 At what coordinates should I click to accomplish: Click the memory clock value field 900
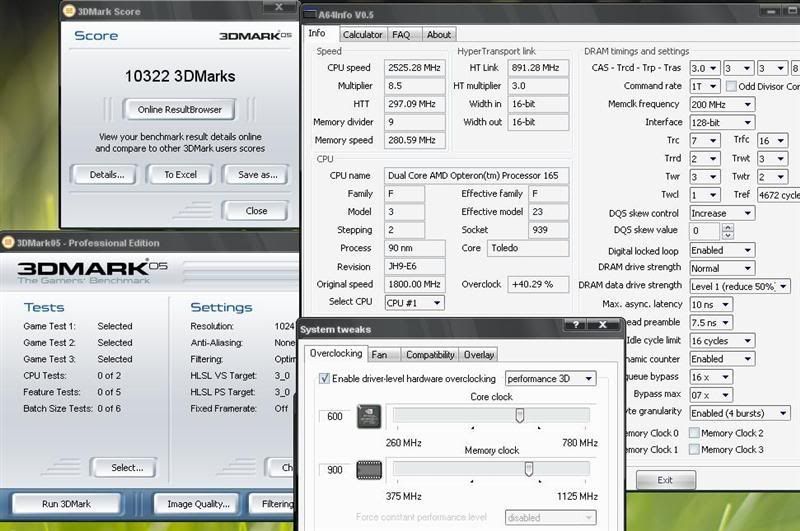click(335, 470)
